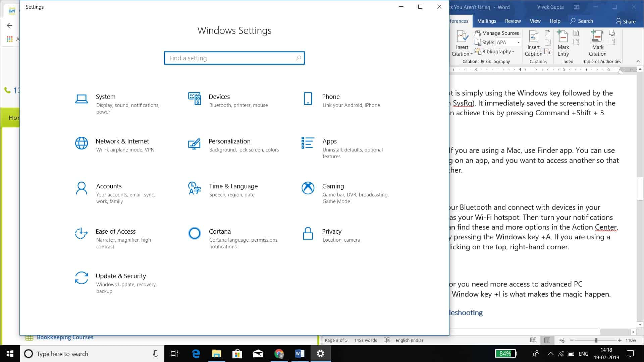Click the Ease of Access icon
This screenshot has height=362, width=644.
click(x=82, y=234)
